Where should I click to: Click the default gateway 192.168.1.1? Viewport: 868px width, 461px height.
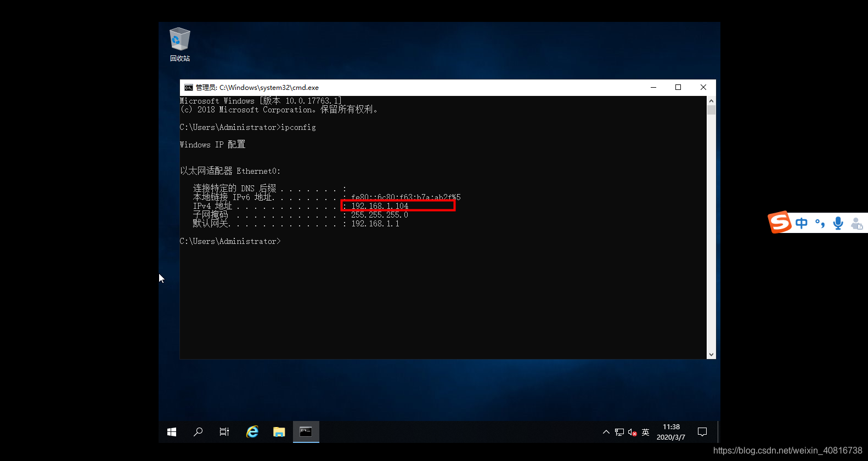coord(375,224)
